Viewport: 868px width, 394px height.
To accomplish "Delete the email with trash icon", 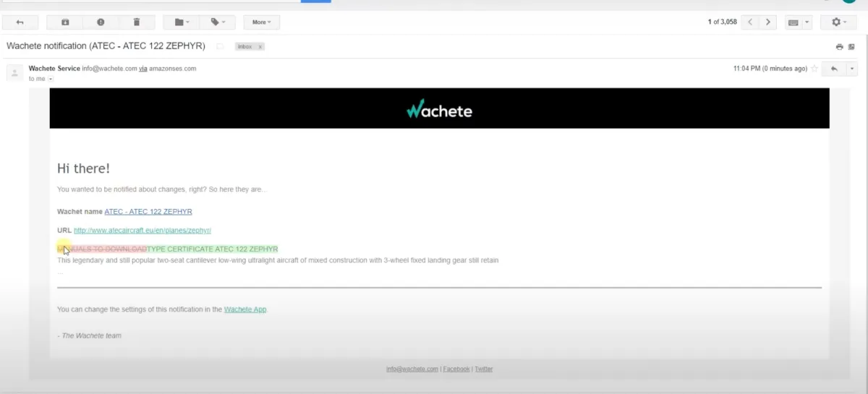I will [x=136, y=22].
